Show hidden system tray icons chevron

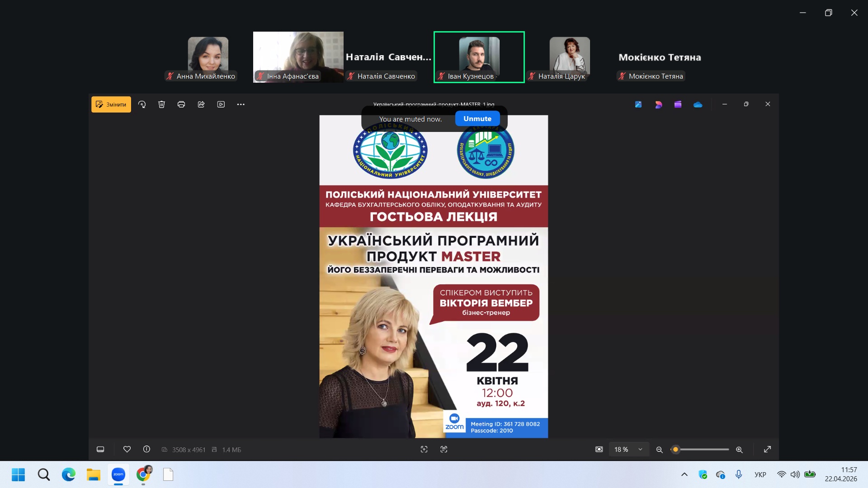pyautogui.click(x=684, y=474)
